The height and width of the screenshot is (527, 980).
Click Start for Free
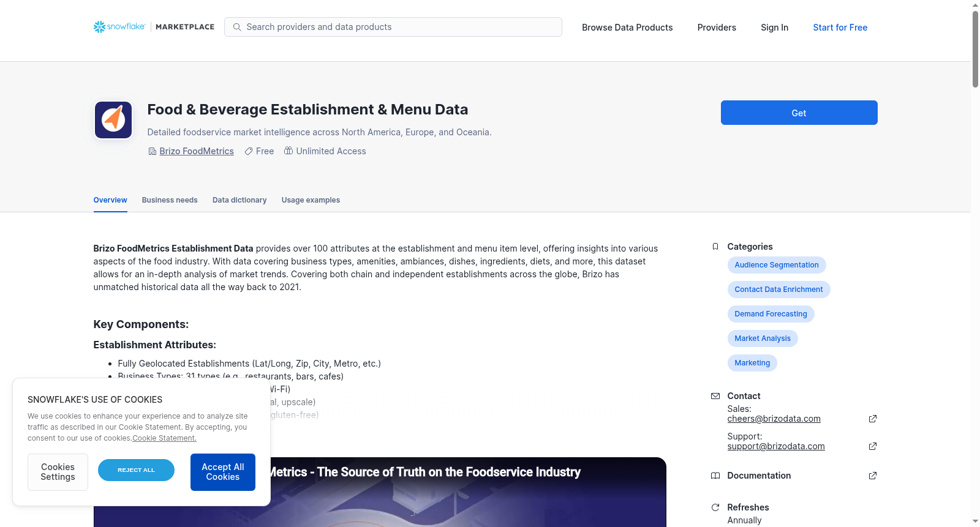840,28
